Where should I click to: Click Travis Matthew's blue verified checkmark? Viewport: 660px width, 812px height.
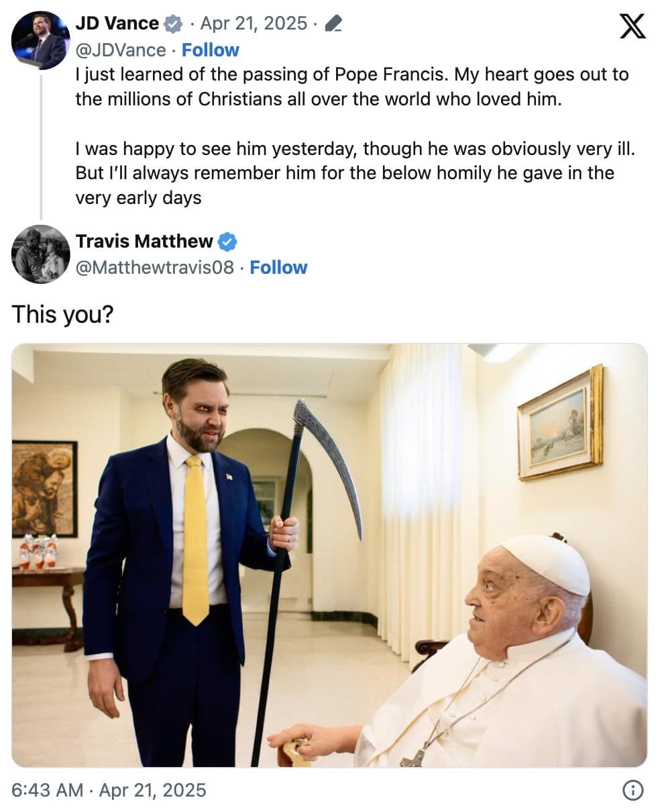[228, 241]
